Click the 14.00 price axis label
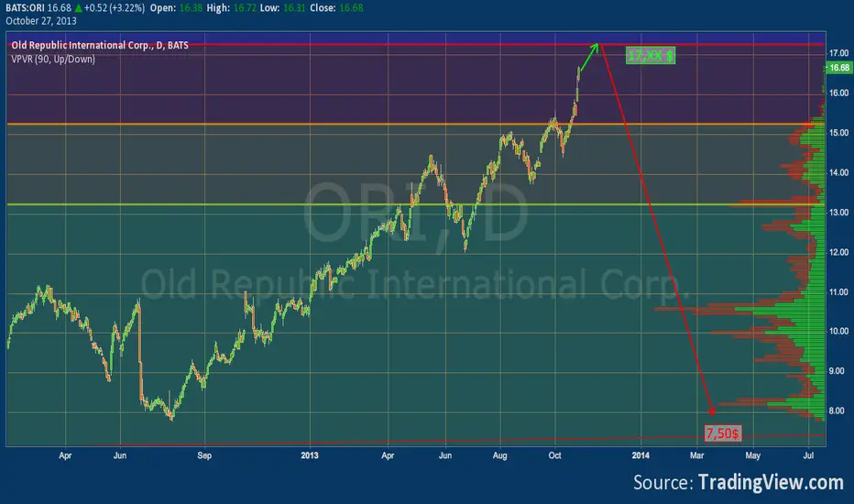Screen dimensions: 854x504 point(838,172)
